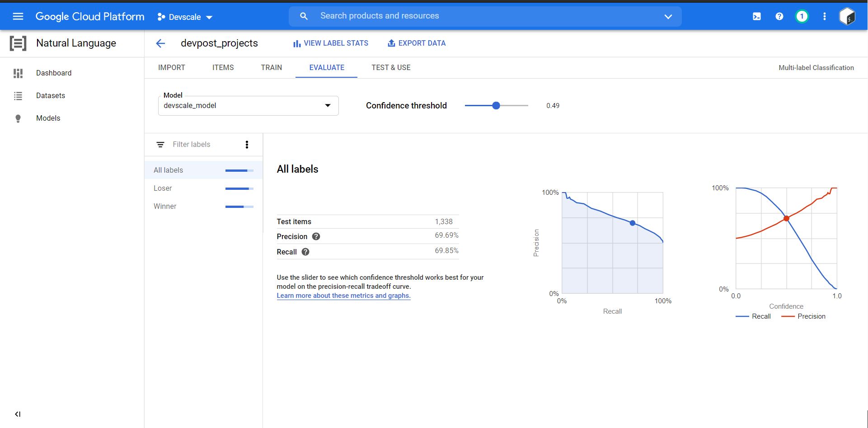Go back with the arrow next to devpost_projects
The width and height of the screenshot is (868, 428).
tap(160, 43)
